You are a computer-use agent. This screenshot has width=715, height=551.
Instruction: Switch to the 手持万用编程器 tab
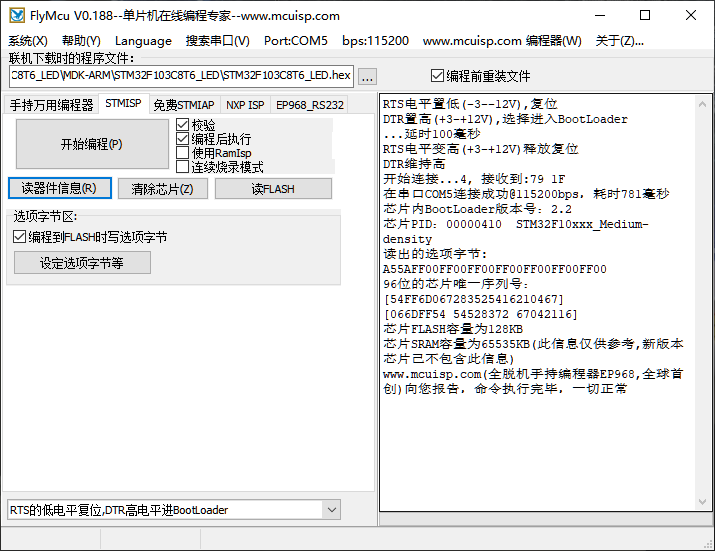click(51, 105)
